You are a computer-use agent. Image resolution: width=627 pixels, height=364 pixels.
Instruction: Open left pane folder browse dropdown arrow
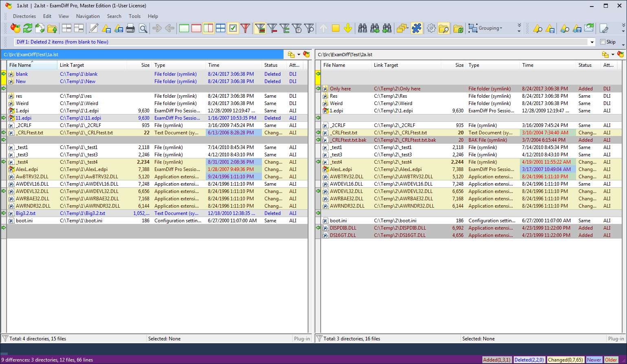click(x=299, y=55)
